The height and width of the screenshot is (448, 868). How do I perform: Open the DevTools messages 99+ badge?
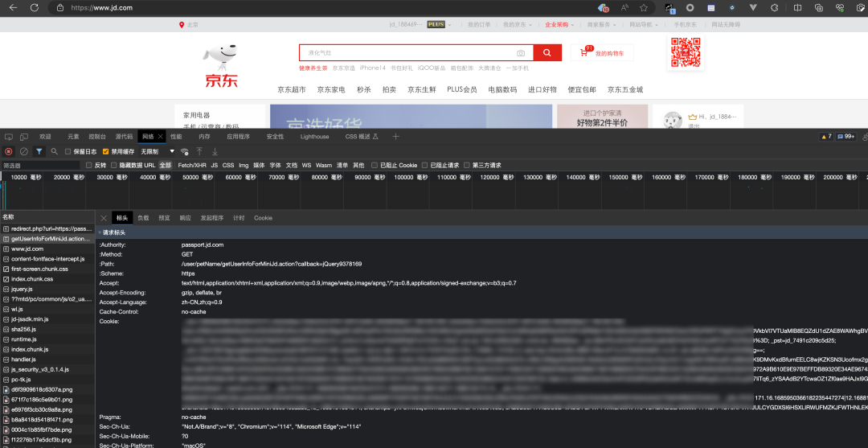(845, 136)
